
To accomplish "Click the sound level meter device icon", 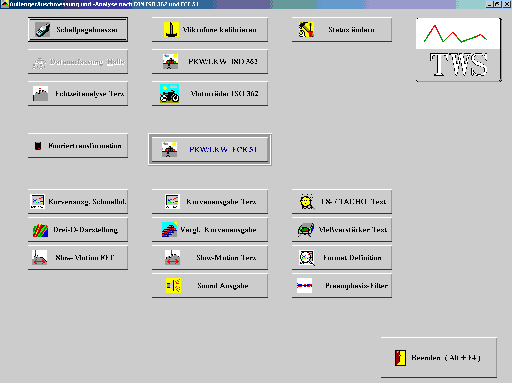I will point(43,30).
